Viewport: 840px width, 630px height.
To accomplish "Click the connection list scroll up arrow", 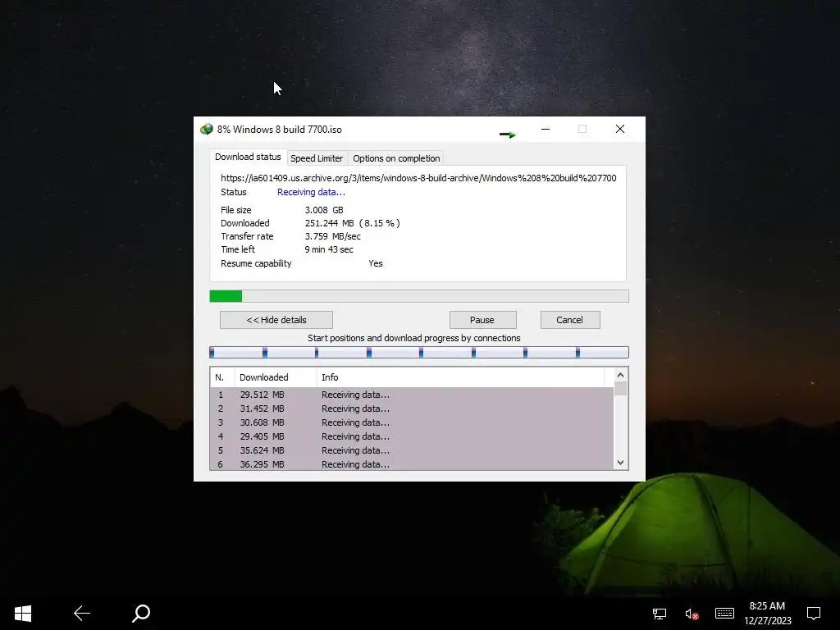I will [620, 375].
